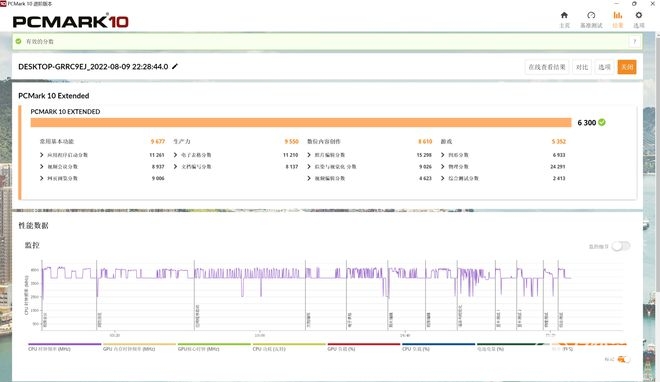The width and height of the screenshot is (660, 382).
Task: Click the Productivity group score 9 550
Action: 291,141
